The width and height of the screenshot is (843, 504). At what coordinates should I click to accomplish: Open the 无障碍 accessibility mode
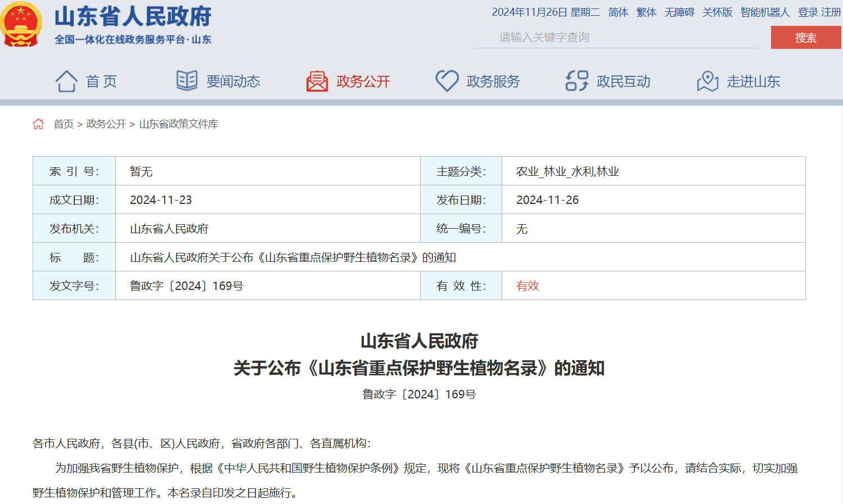679,12
